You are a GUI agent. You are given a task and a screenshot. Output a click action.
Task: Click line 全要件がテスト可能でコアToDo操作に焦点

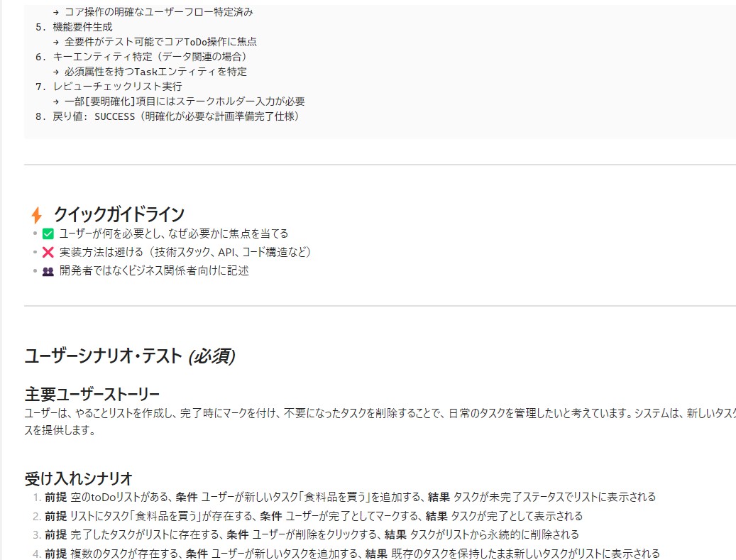[x=155, y=42]
